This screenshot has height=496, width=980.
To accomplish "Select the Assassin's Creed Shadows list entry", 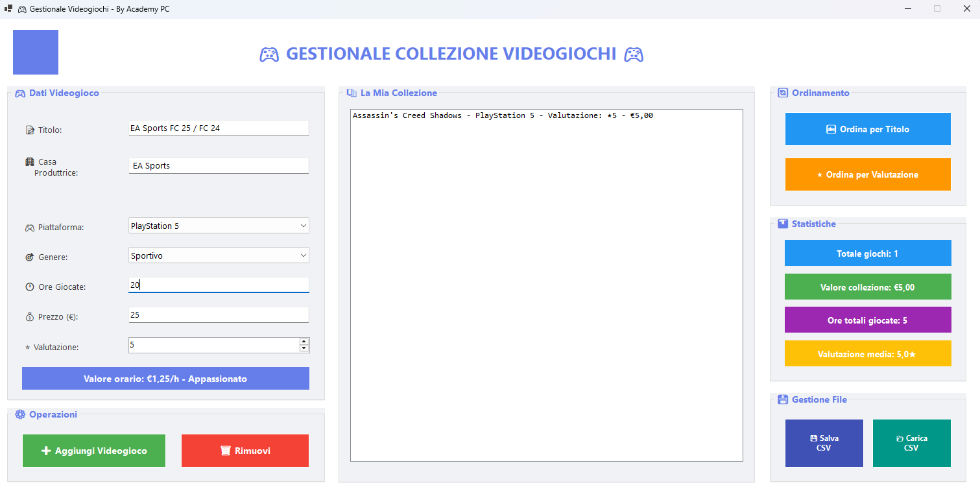I will tap(503, 115).
